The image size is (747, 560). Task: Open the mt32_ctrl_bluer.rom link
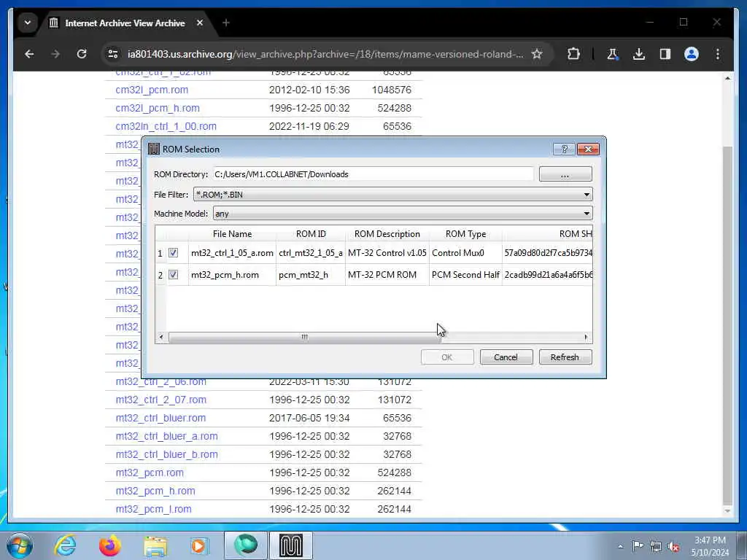click(160, 418)
